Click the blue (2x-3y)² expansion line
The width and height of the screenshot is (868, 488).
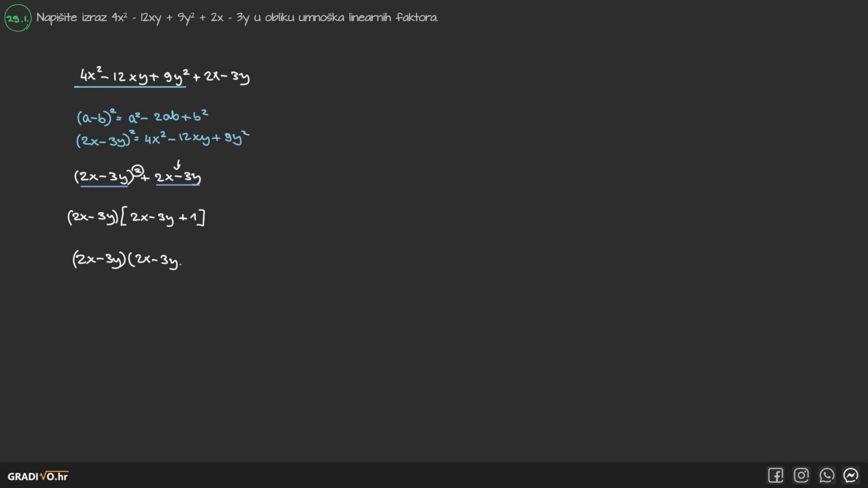[162, 138]
